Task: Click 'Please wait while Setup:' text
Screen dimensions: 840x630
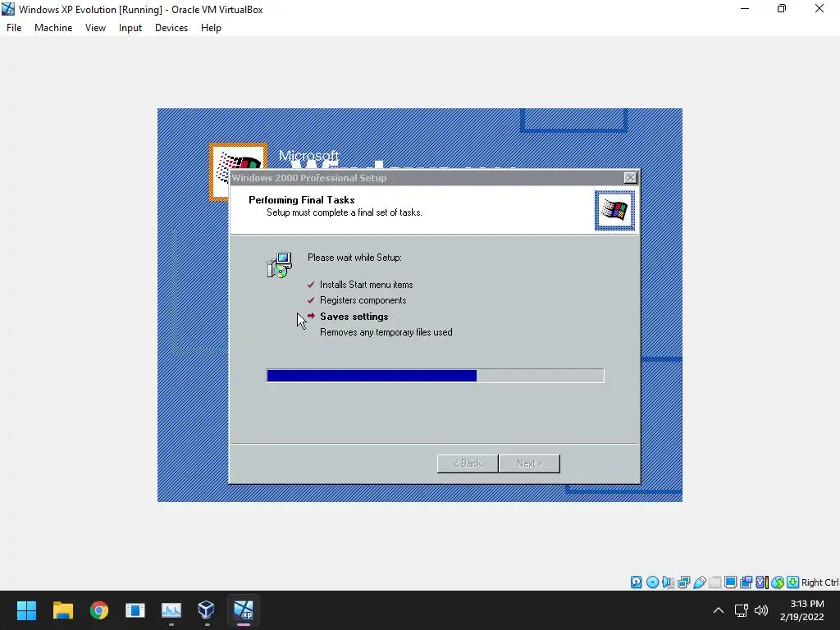Action: coord(354,258)
